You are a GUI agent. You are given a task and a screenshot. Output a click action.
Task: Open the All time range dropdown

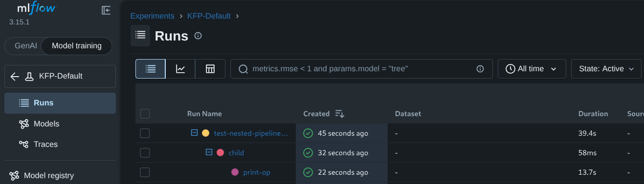pos(532,69)
